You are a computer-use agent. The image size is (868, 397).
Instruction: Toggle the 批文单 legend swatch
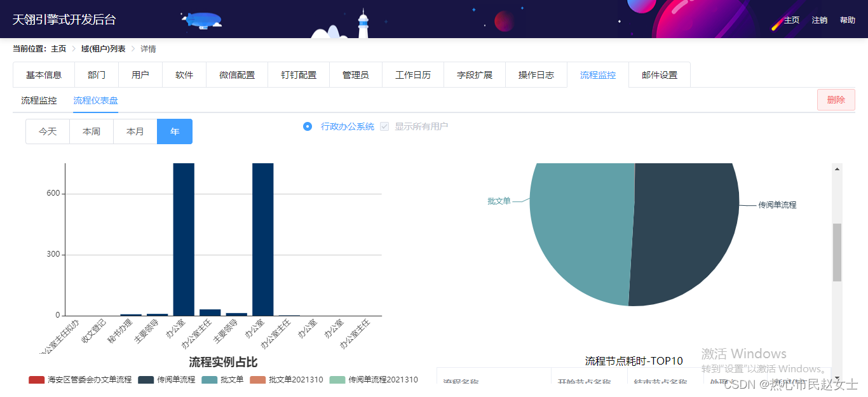pyautogui.click(x=209, y=380)
